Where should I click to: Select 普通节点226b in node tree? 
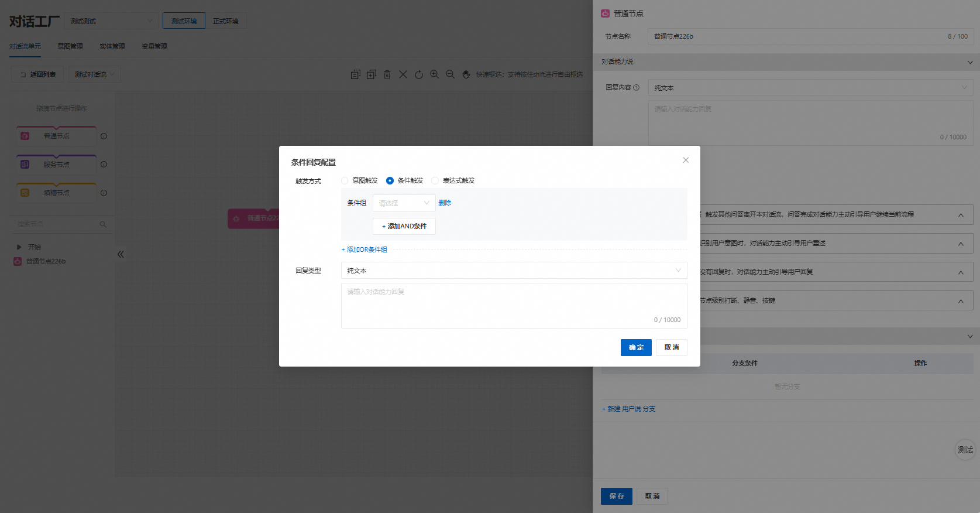46,261
